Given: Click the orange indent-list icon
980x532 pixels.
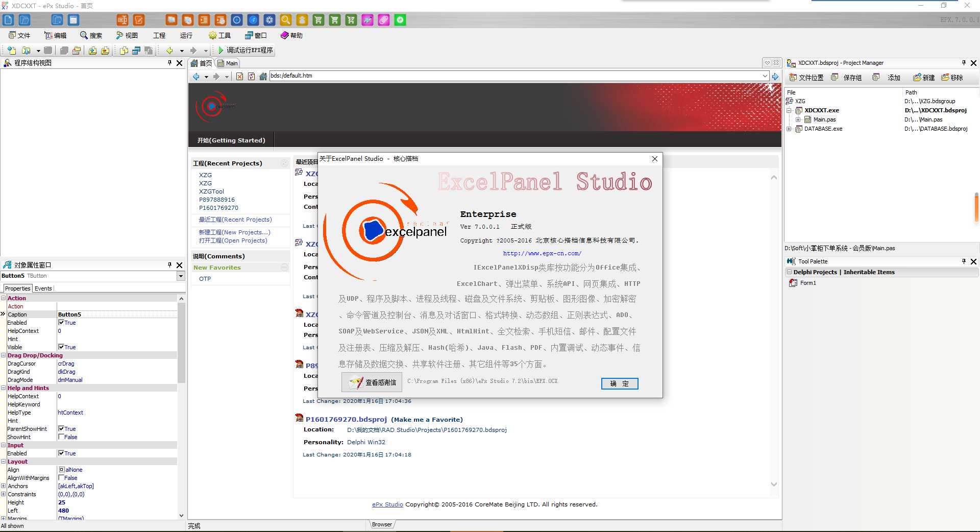Looking at the screenshot, I should click(204, 20).
